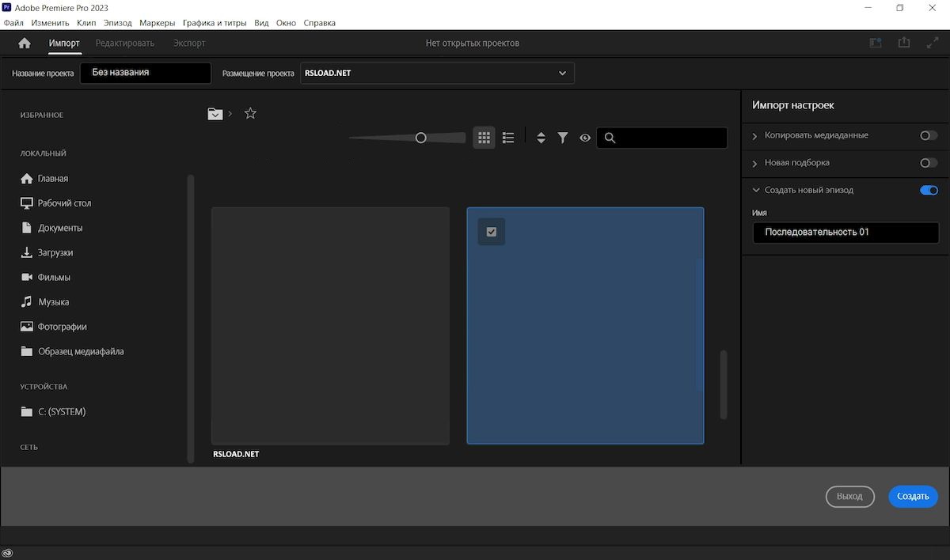Switch to grid thumbnail view
This screenshot has height=560, width=950.
[x=484, y=138]
